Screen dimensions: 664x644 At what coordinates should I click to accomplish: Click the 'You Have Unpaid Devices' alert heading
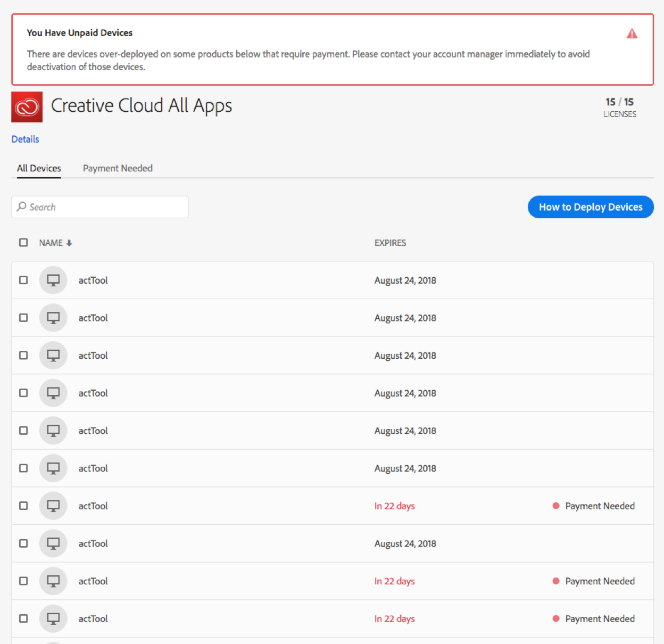click(x=80, y=32)
